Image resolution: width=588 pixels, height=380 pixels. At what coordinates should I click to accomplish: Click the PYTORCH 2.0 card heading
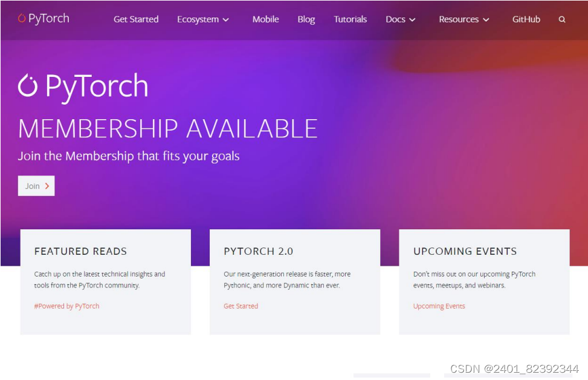[x=259, y=251]
